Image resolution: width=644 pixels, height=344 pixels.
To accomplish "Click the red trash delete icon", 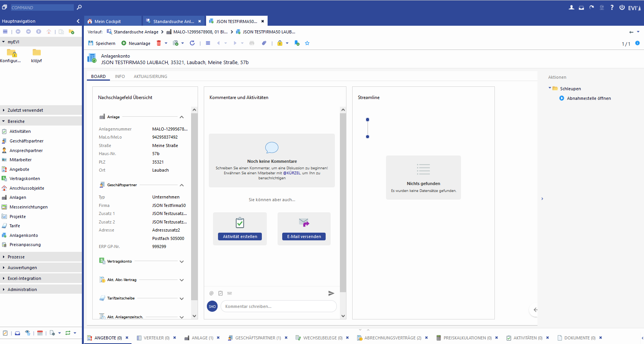I will (x=159, y=43).
